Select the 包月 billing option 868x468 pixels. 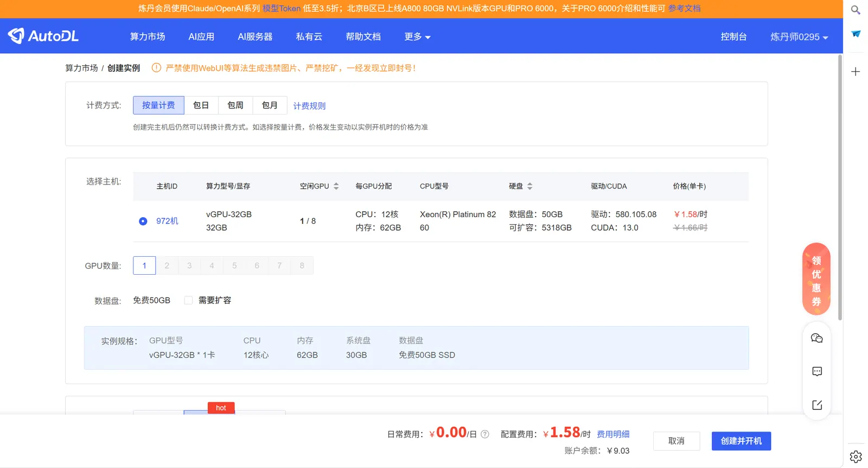point(270,105)
